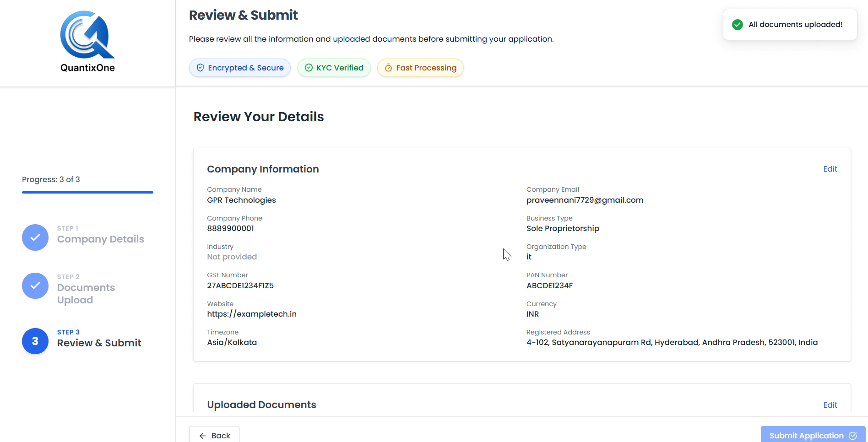Click Step 1 completed checkmark circle
Screen dimensions: 868x442
[x=35, y=237]
